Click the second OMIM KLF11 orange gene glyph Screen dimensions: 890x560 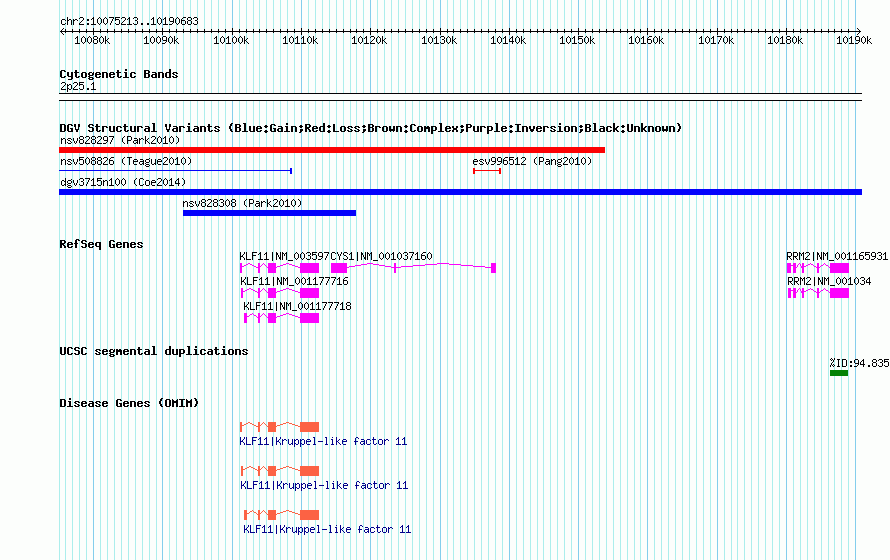coord(280,471)
